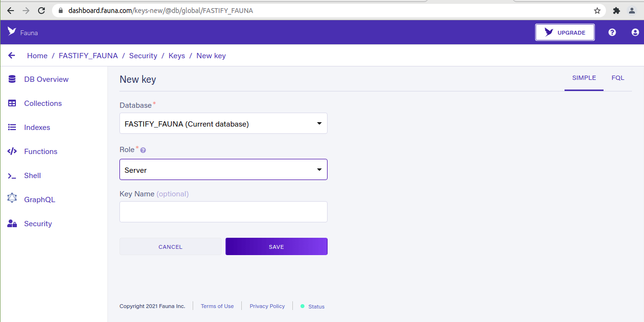The height and width of the screenshot is (322, 644).
Task: Click the New key breadcrumb text
Action: click(x=211, y=56)
